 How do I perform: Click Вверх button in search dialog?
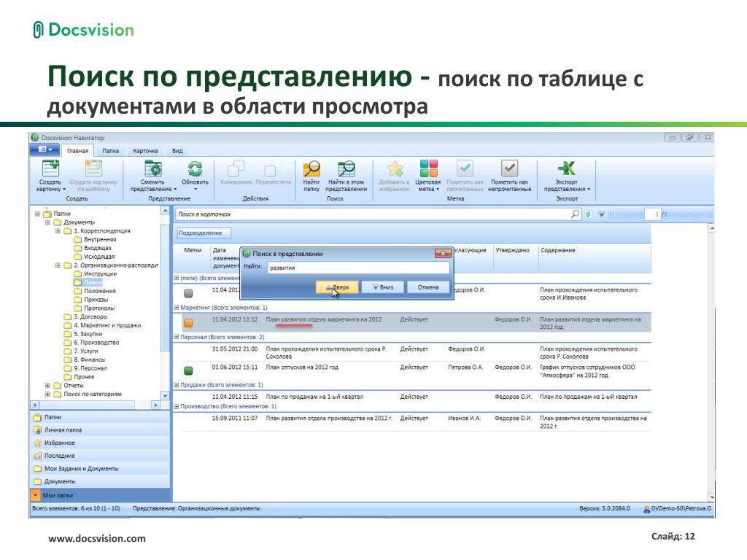pyautogui.click(x=337, y=287)
